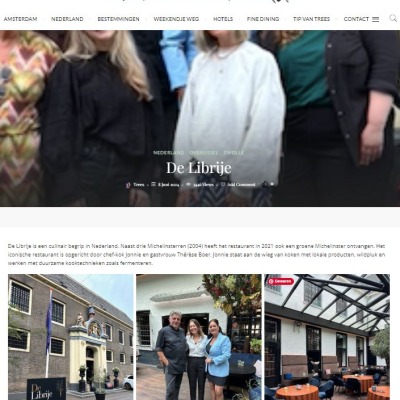Screen dimensions: 400x400
Task: Expand the Bestemmingen menu
Action: pos(118,19)
